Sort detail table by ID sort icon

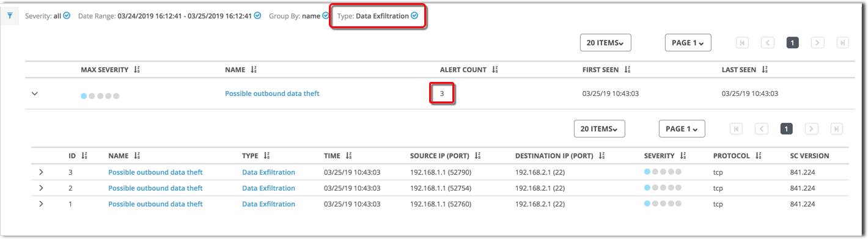84,156
